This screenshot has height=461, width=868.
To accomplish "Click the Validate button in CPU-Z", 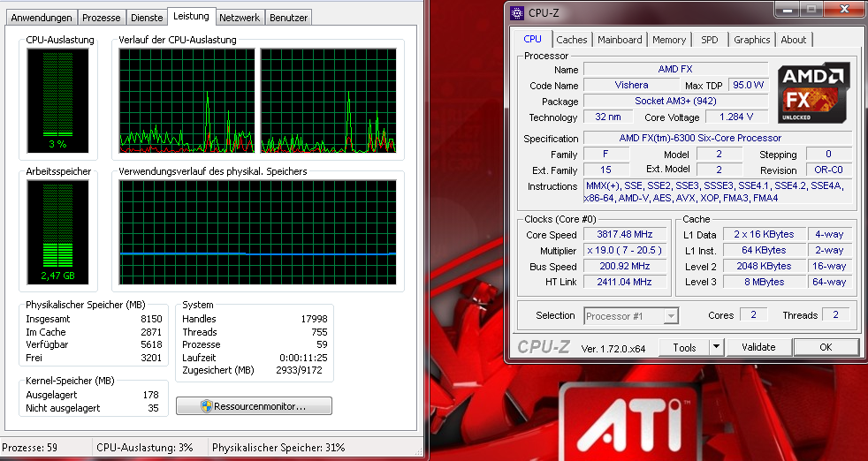I will (758, 347).
